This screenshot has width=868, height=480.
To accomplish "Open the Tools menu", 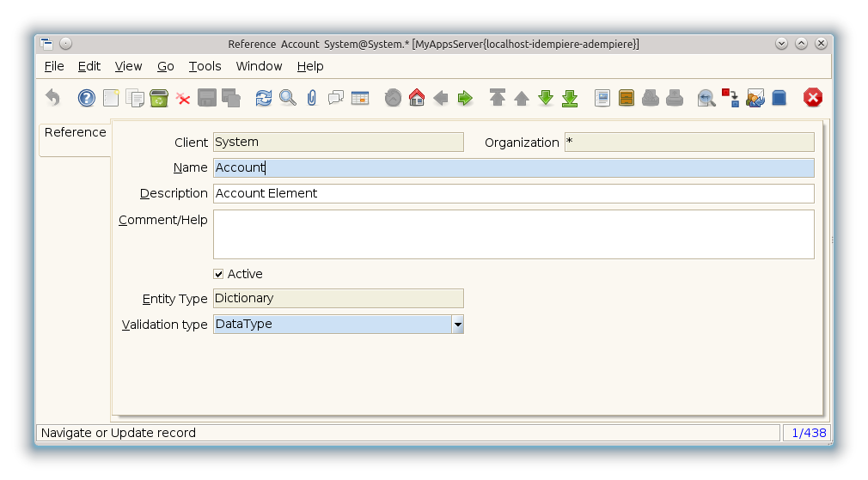I will point(205,66).
